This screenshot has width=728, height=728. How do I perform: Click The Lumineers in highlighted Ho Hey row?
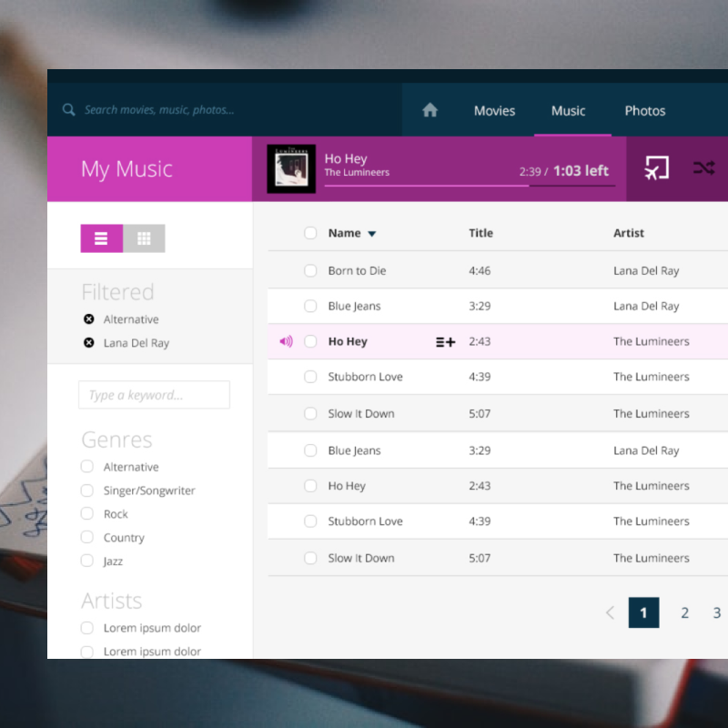point(652,342)
